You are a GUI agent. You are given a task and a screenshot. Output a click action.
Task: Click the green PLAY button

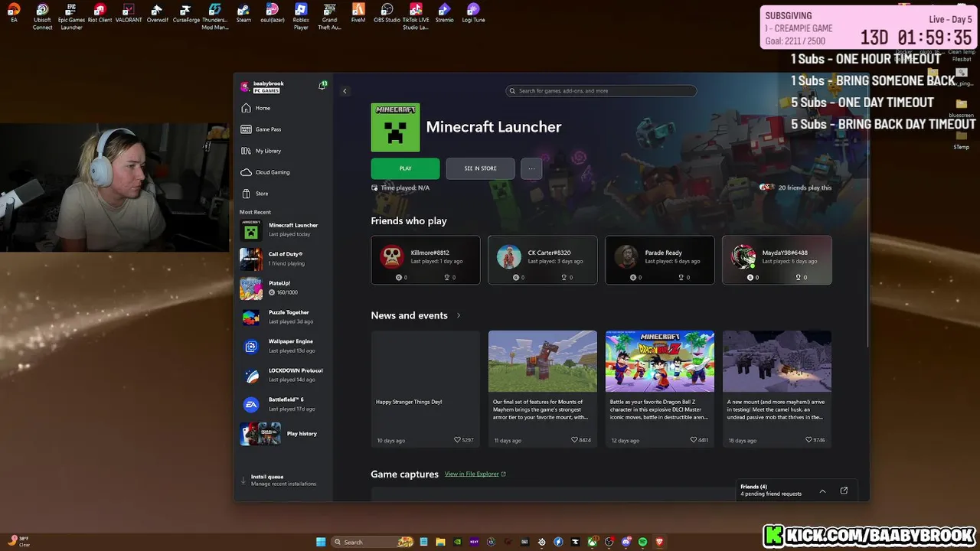[405, 168]
